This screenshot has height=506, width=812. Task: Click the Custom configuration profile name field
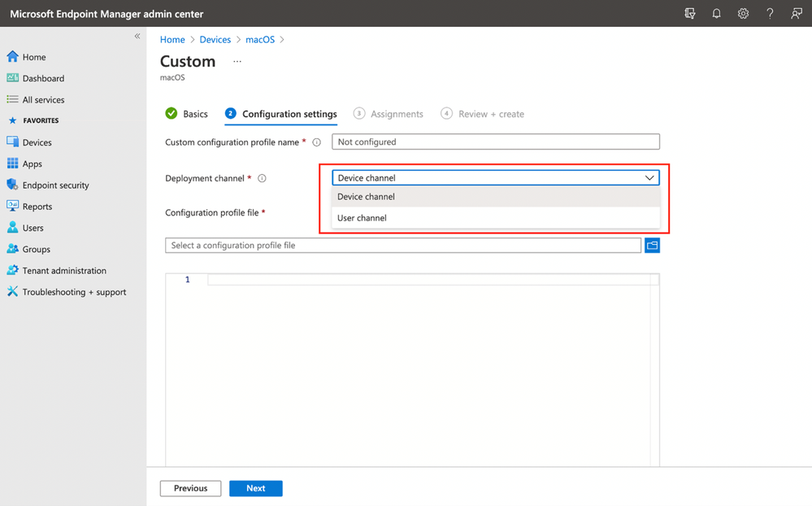pos(496,142)
